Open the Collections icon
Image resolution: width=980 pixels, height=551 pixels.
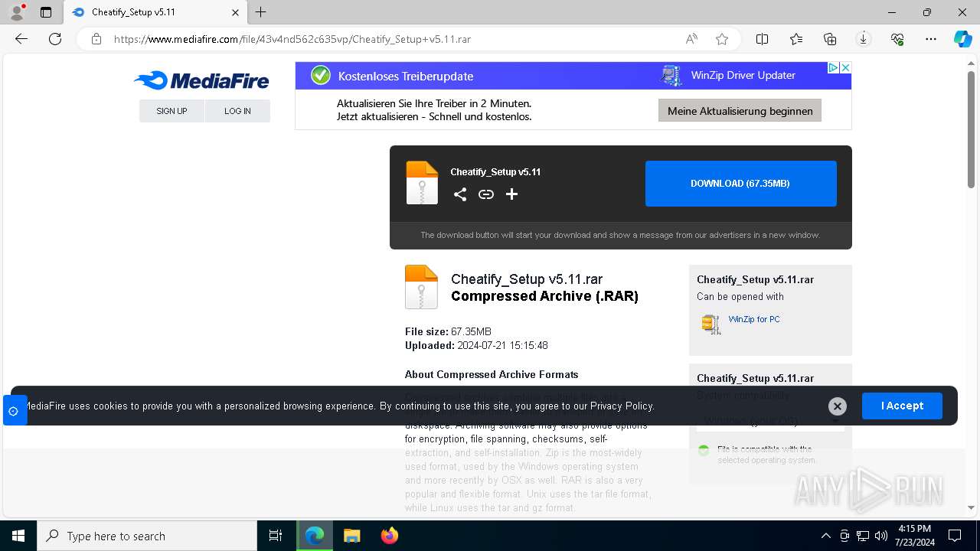[830, 39]
